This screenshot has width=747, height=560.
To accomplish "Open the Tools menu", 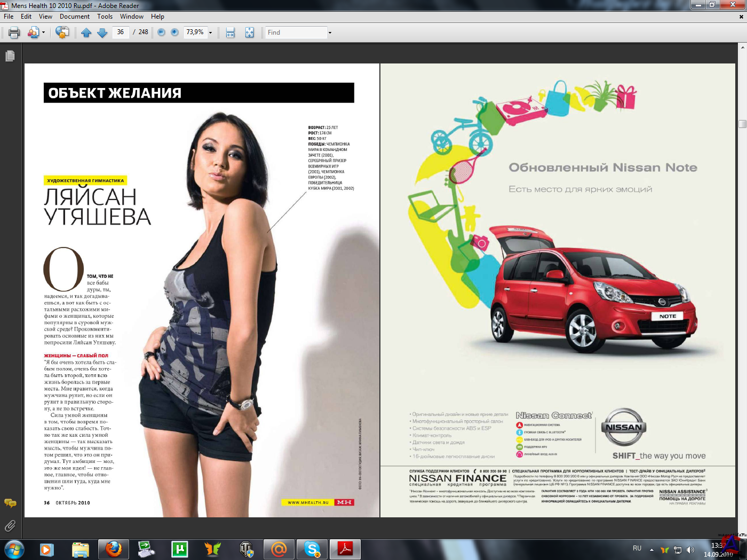I will tap(105, 17).
